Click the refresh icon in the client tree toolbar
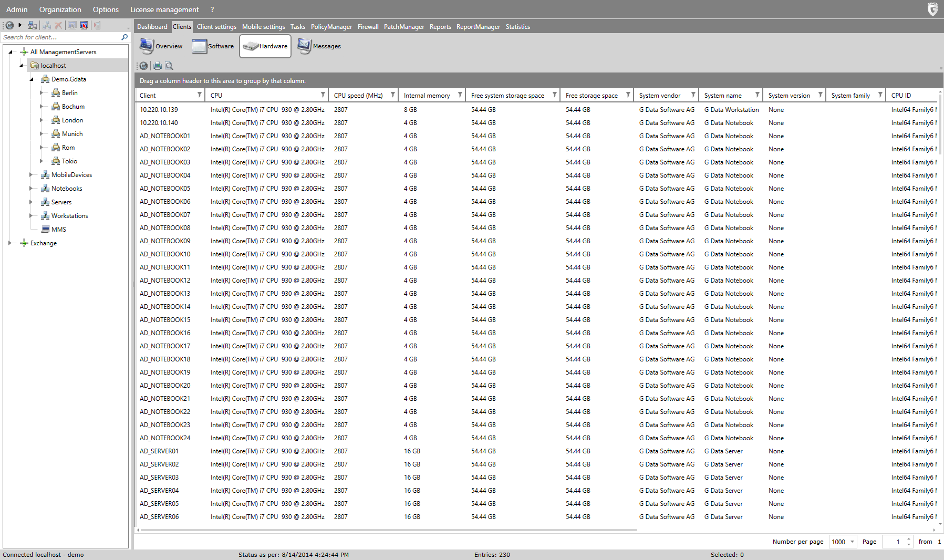This screenshot has height=560, width=944. click(9, 25)
